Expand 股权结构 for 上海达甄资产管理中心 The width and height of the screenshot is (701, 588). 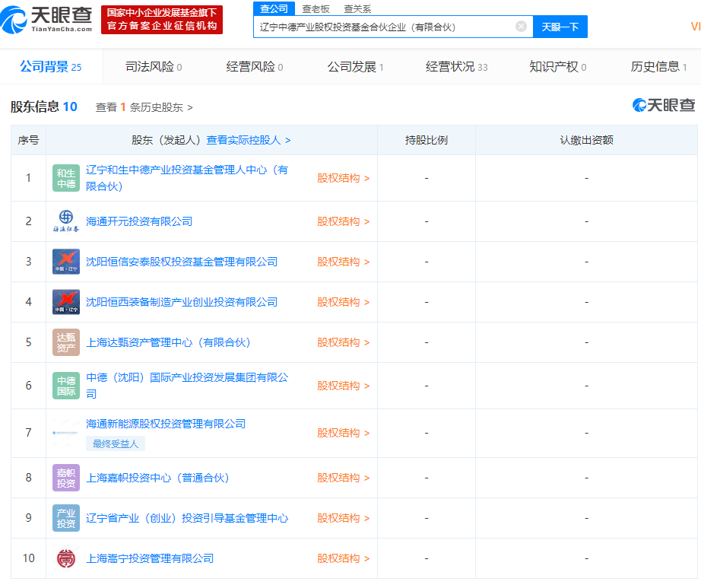(x=343, y=342)
